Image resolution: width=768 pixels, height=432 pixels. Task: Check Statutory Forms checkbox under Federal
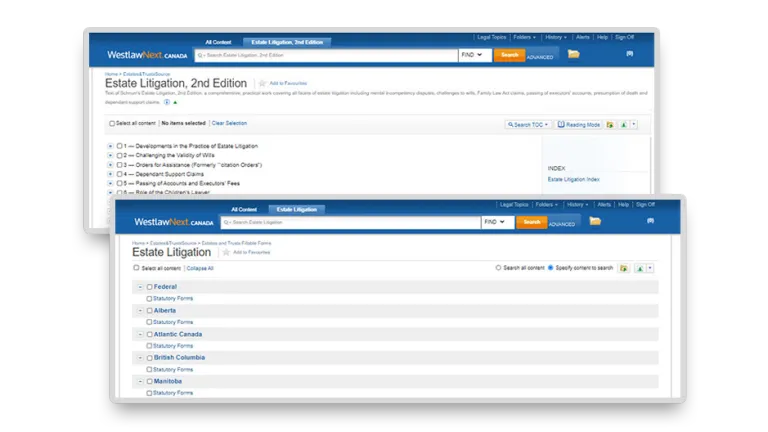click(149, 298)
